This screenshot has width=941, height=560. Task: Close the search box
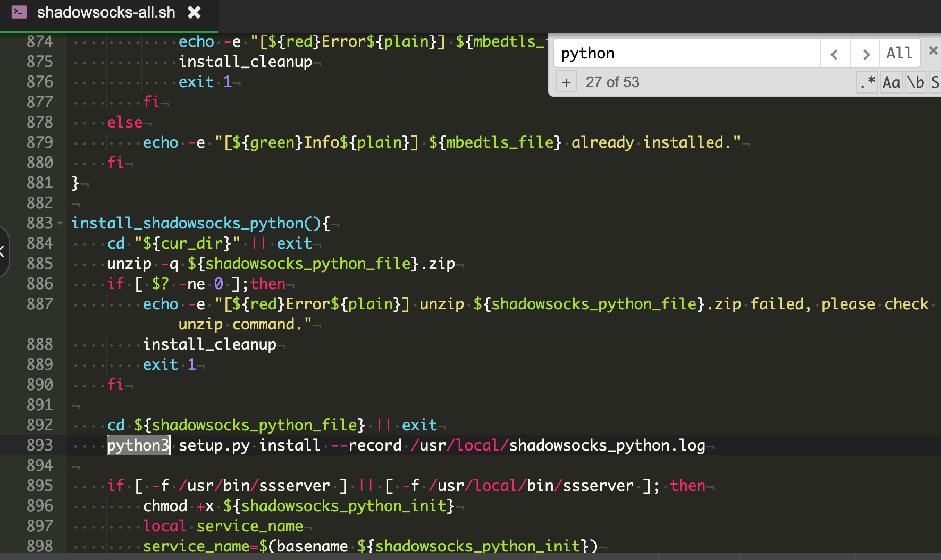pyautogui.click(x=932, y=50)
